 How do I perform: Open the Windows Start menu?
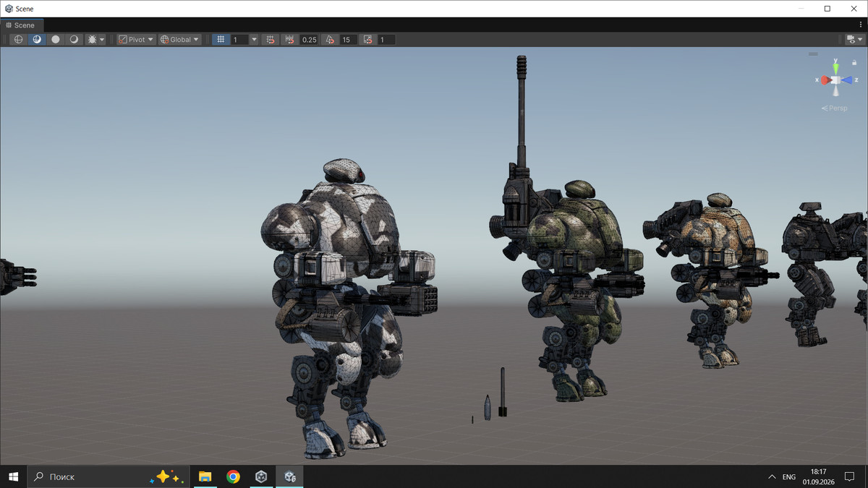click(x=13, y=476)
